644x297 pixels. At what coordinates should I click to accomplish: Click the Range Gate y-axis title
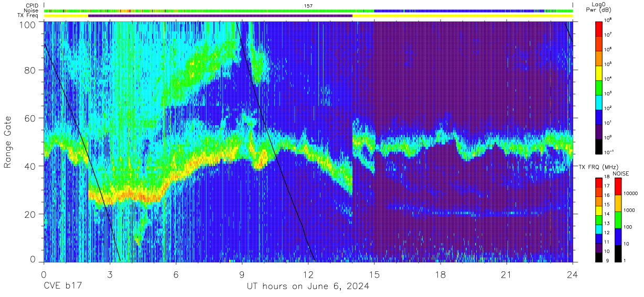[8, 142]
